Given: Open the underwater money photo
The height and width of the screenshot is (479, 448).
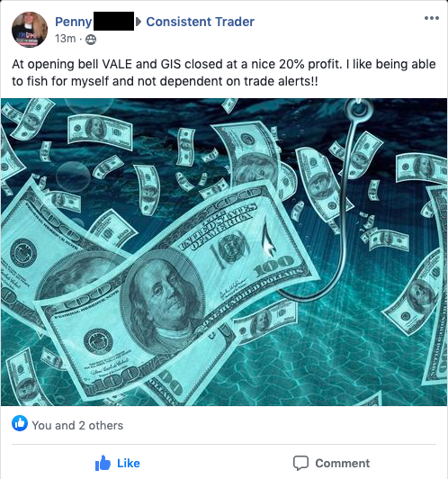Looking at the screenshot, I should [224, 252].
